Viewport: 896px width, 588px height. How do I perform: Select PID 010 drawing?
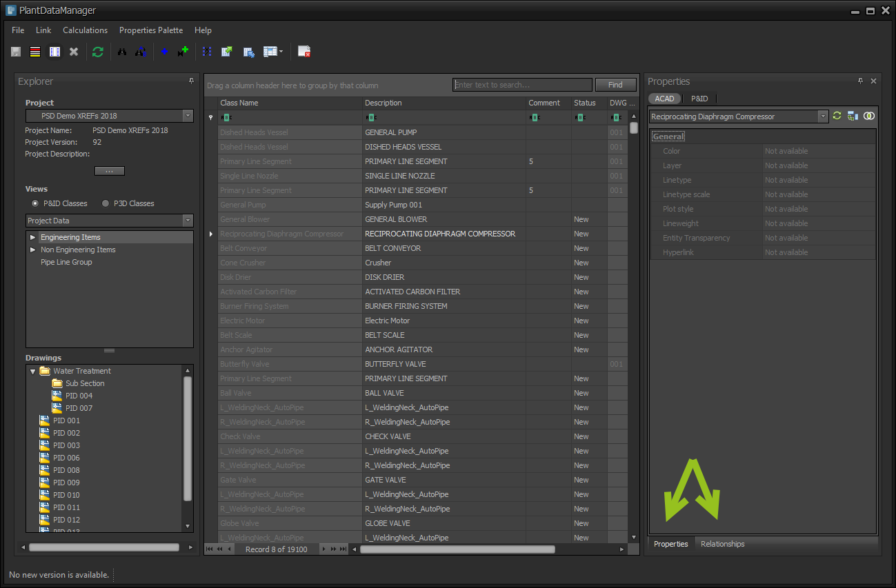coord(66,495)
